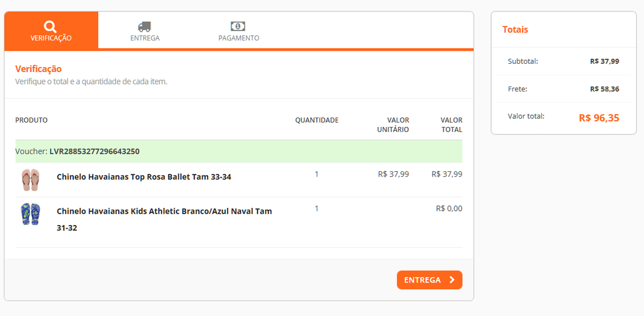Switch to the Verificação tab
The height and width of the screenshot is (316, 644).
coord(51,30)
